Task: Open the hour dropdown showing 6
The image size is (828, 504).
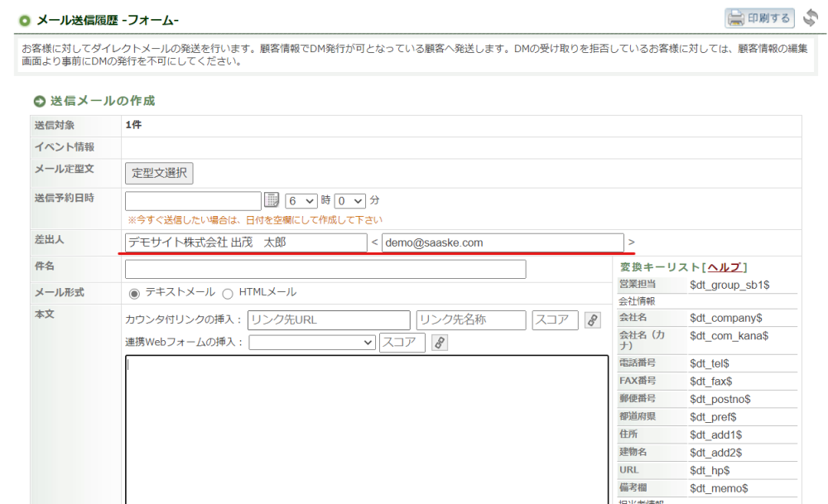Action: 301,200
